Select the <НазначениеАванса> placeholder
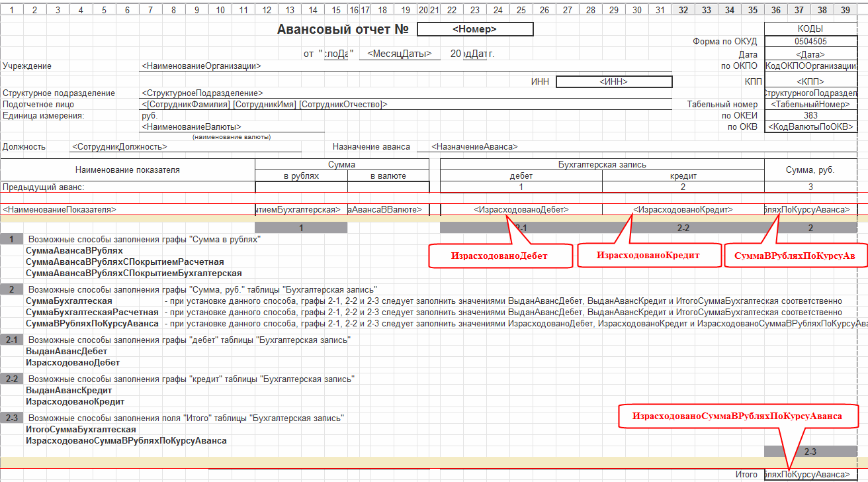The height and width of the screenshot is (482, 868). click(474, 147)
